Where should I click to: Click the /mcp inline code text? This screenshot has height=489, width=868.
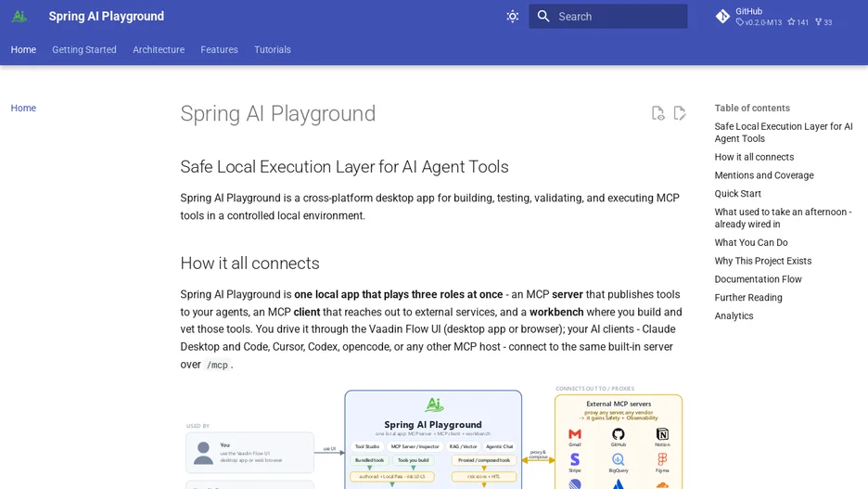[x=217, y=365]
